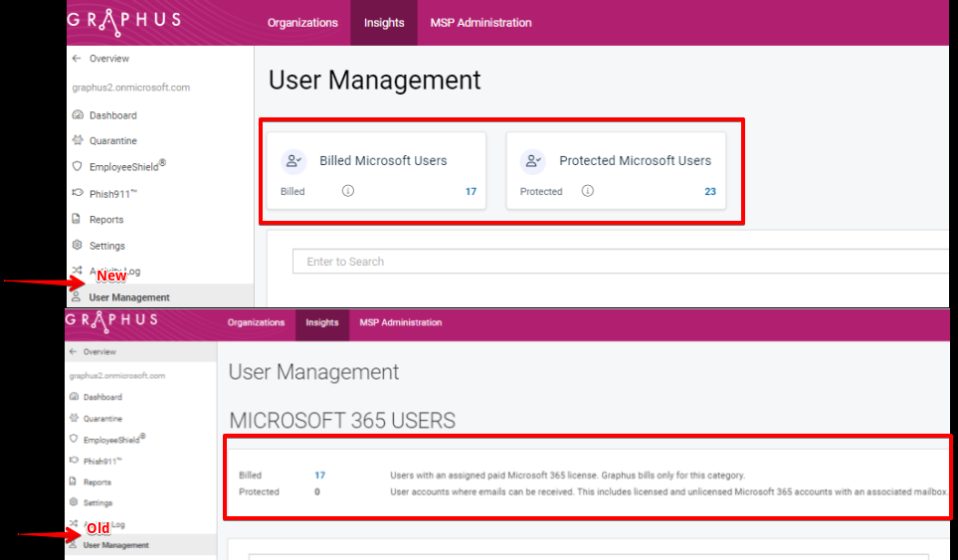The height and width of the screenshot is (560, 958).
Task: Open MSP Administration tab in the upper screenshot
Action: point(480,23)
